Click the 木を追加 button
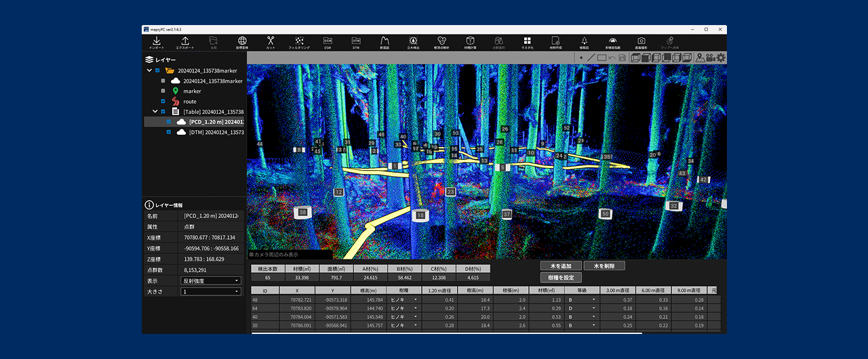 click(561, 266)
